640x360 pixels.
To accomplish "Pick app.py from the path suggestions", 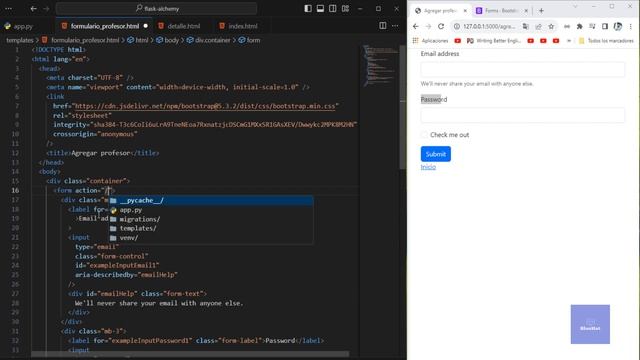I will coord(211,210).
